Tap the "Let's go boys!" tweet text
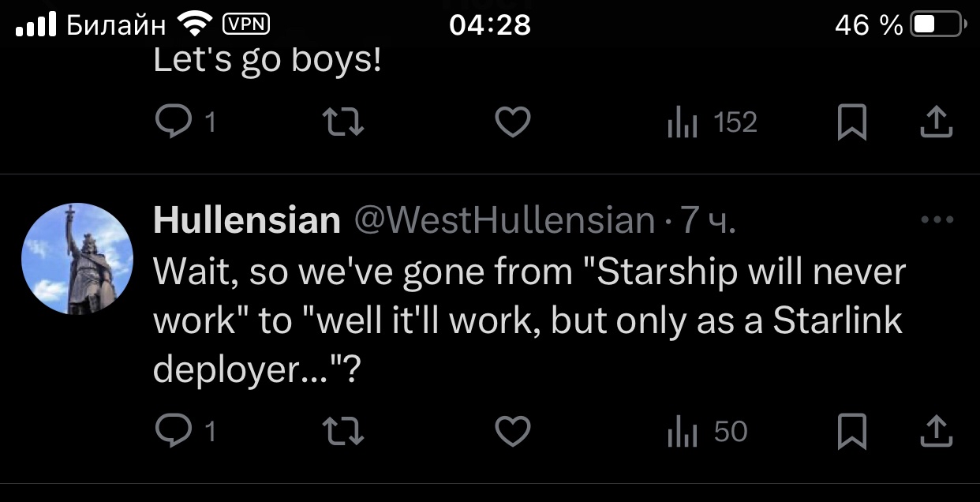 click(267, 61)
